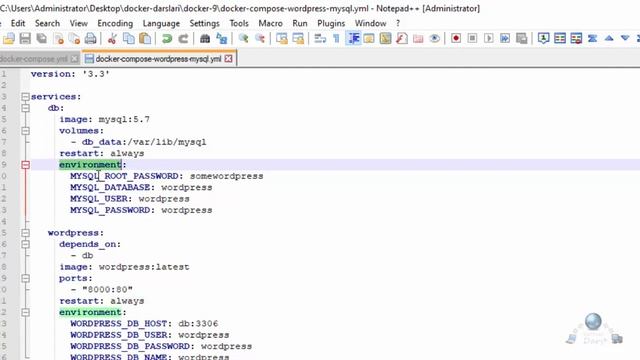Open the Search menu
This screenshot has height=360, width=640.
click(x=47, y=23)
